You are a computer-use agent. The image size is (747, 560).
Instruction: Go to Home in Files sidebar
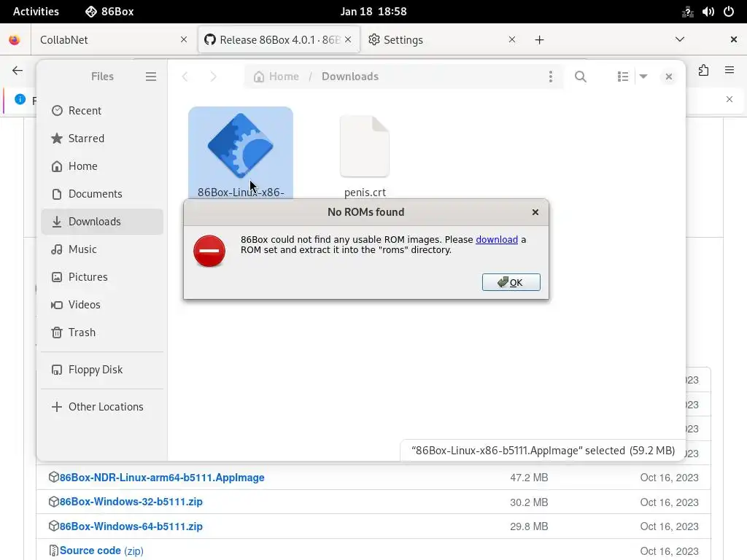tap(102, 166)
